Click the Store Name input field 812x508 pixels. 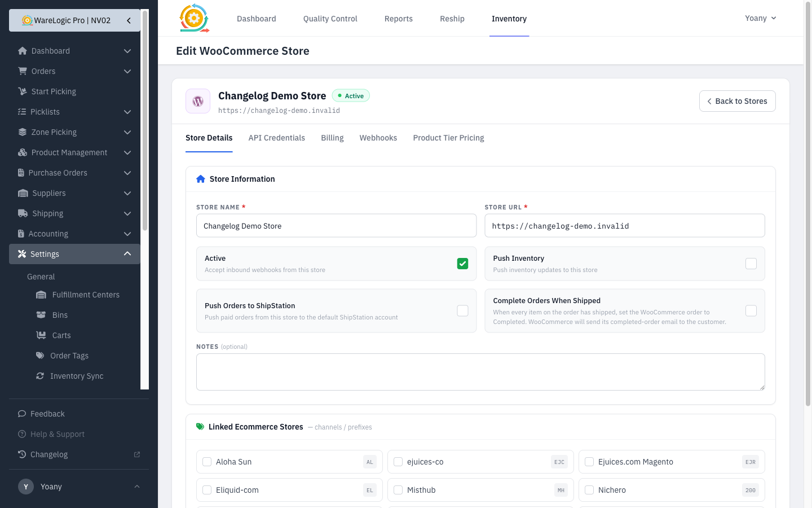tap(336, 226)
